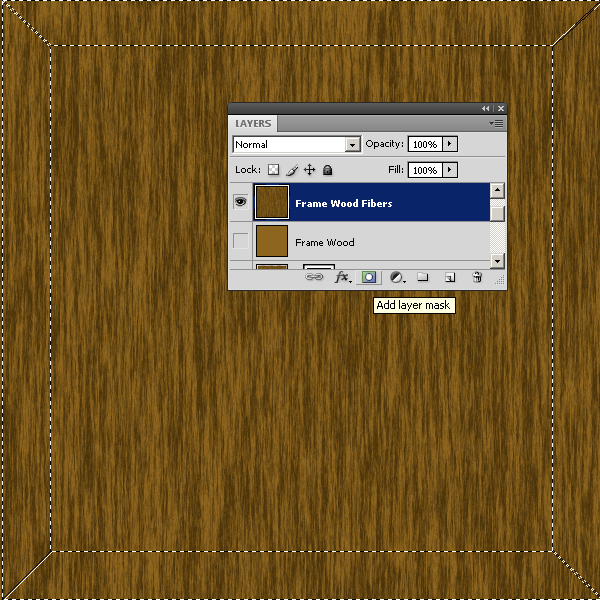Select the Frame Wood layer name
This screenshot has height=600, width=600.
(324, 243)
